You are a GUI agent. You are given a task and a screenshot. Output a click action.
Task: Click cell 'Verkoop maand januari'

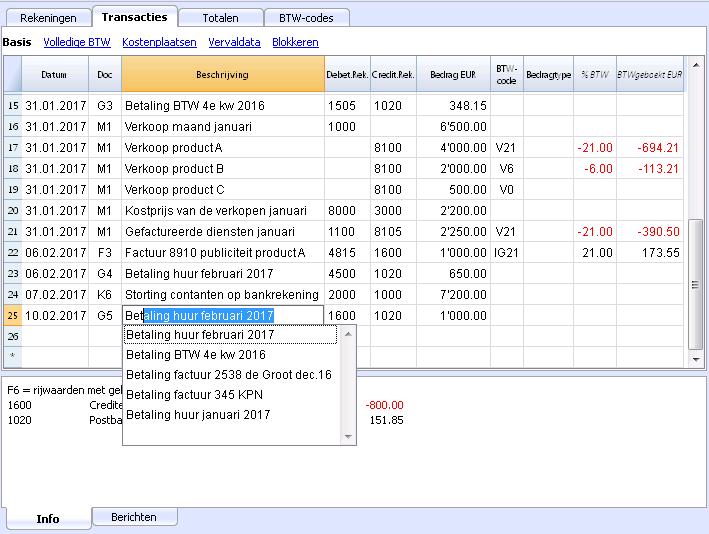point(223,127)
